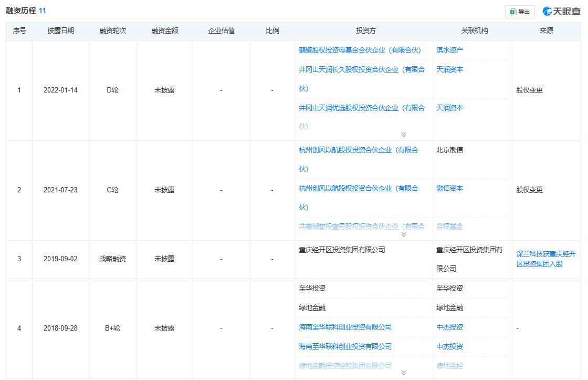Screen dimensions: 588x380
Task: Click 重庆经开区投资集团有限公司 investor text
Action: point(342,250)
